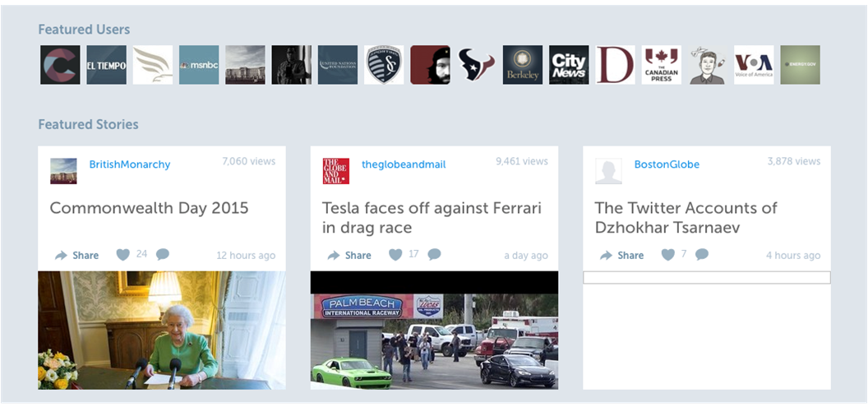868x407 pixels.
Task: Open the Berkeley featured user icon
Action: pyautogui.click(x=523, y=65)
